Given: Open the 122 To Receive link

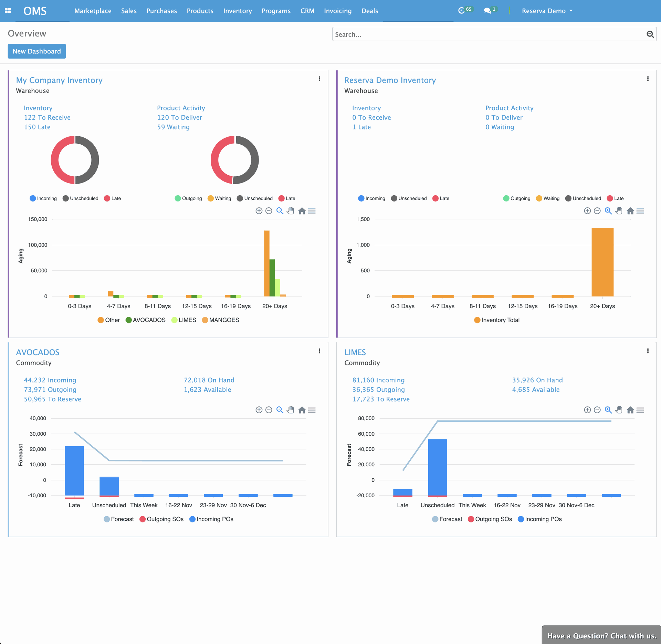Looking at the screenshot, I should click(47, 117).
